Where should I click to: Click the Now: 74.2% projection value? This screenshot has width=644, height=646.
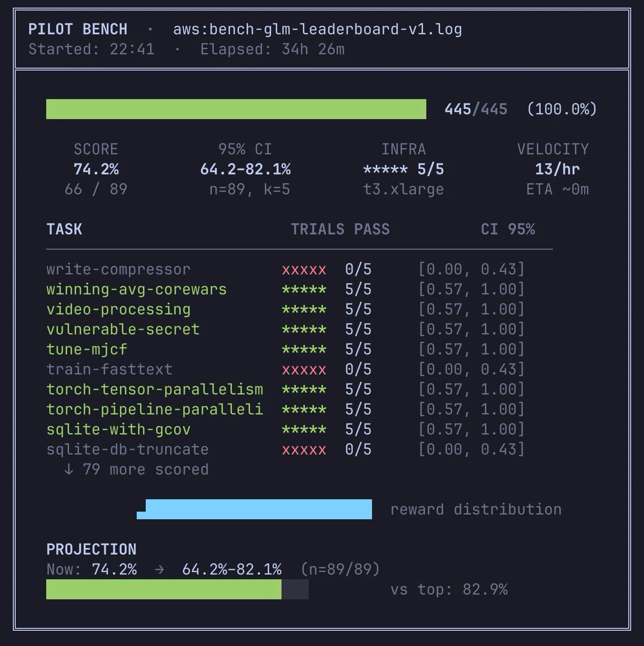click(x=91, y=569)
